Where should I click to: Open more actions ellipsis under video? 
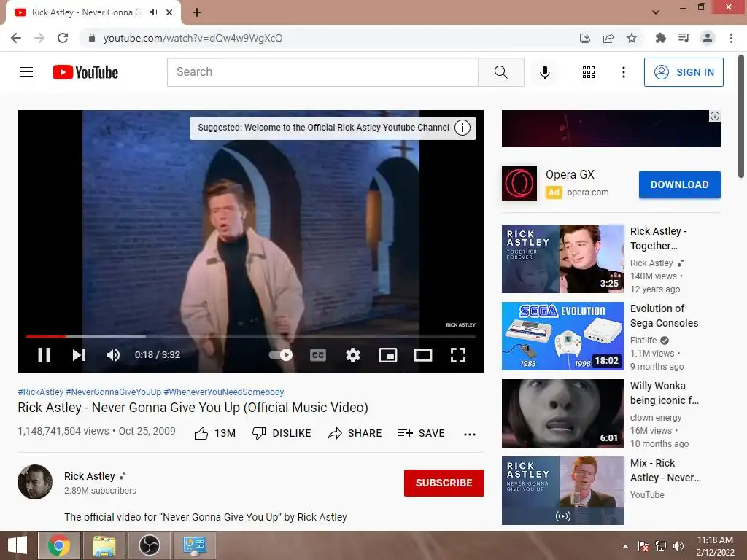(x=470, y=435)
